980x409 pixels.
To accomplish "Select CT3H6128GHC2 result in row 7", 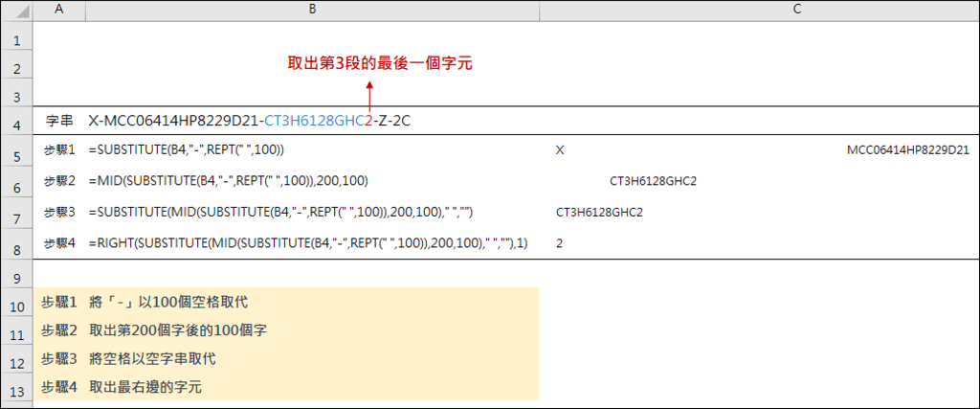I will 599,213.
